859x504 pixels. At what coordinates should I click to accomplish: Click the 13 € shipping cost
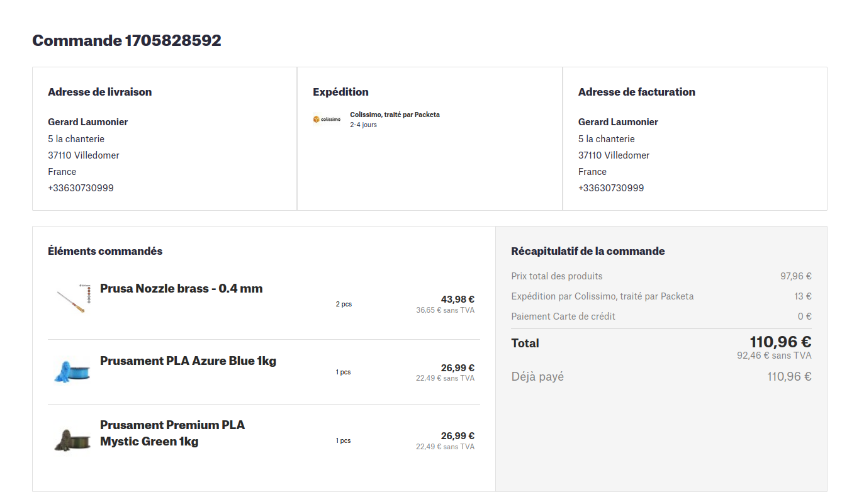click(802, 296)
